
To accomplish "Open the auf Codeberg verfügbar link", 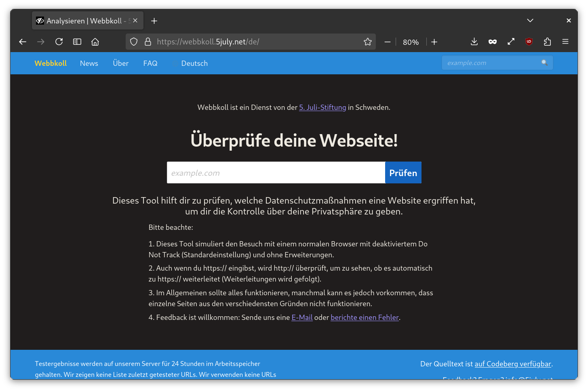I will tap(513, 364).
